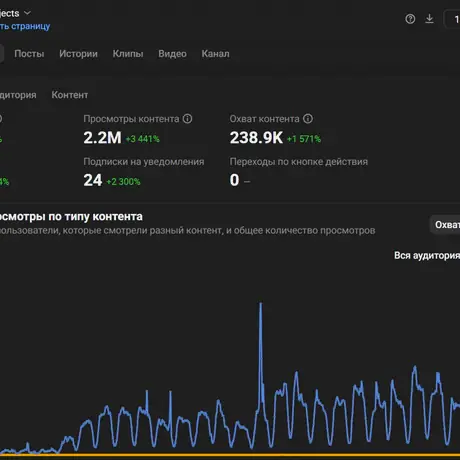Screen dimensions: 460x460
Task: Open the Охват selector button
Action: pyautogui.click(x=445, y=225)
